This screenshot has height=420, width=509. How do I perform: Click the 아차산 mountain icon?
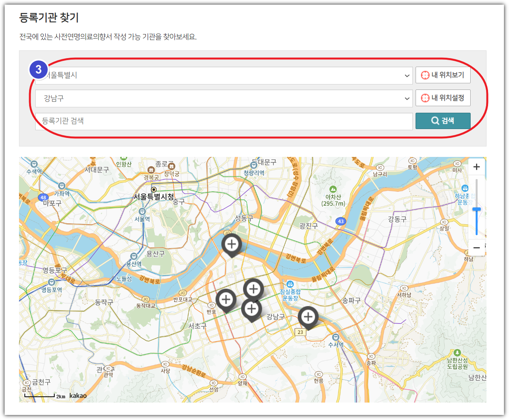tap(333, 189)
